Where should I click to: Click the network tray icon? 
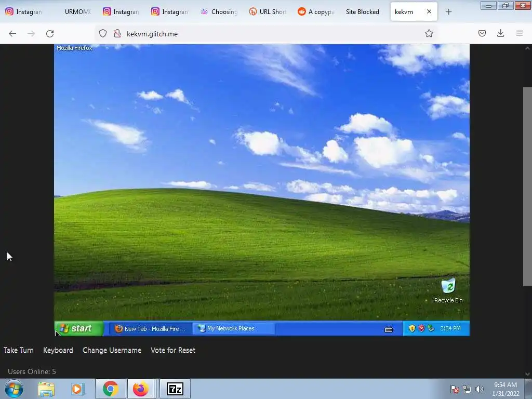[467, 389]
